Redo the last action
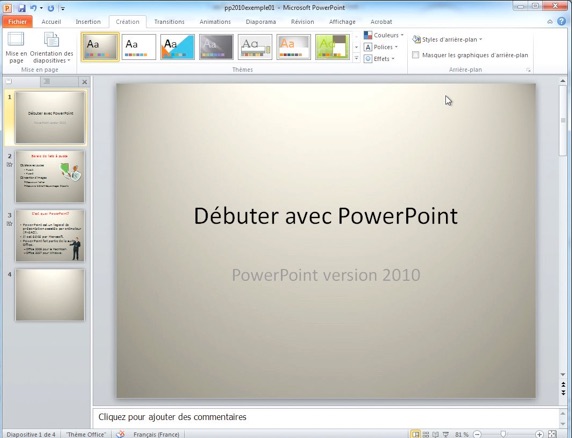Screen dimensions: 572x438 (x=51, y=8)
